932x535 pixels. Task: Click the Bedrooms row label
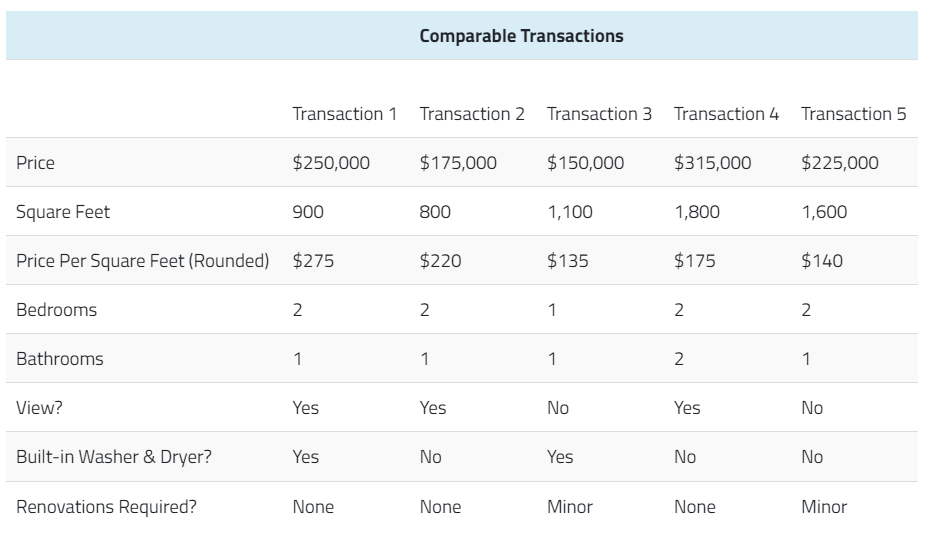pyautogui.click(x=56, y=310)
